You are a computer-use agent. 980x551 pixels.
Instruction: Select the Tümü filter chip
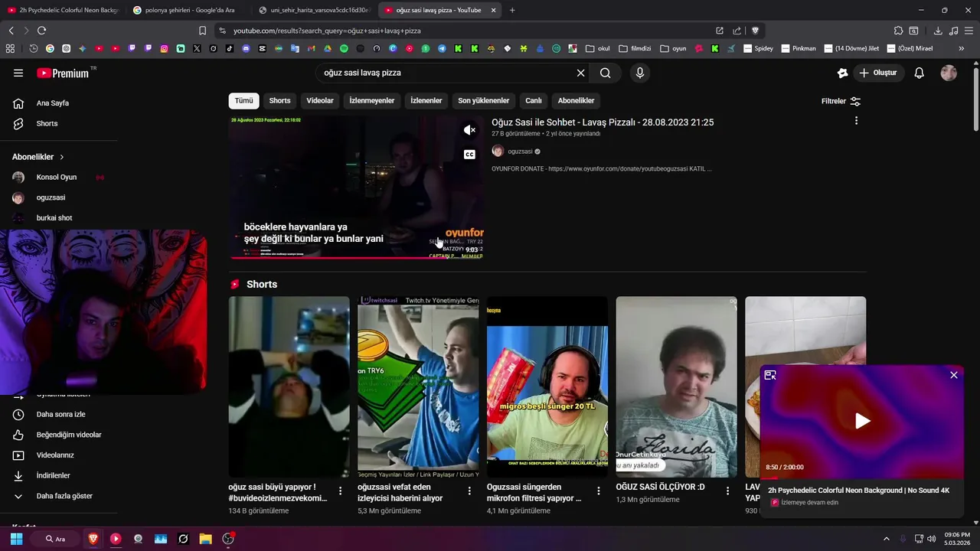click(243, 100)
